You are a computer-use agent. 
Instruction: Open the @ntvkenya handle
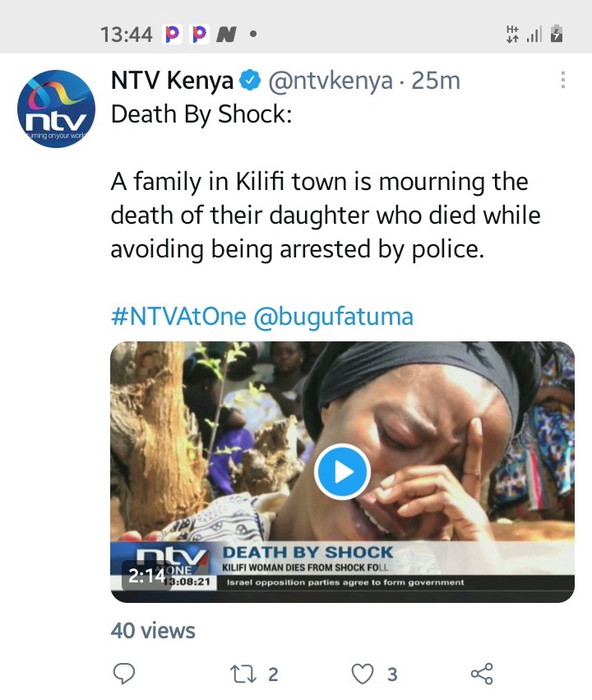click(x=331, y=81)
